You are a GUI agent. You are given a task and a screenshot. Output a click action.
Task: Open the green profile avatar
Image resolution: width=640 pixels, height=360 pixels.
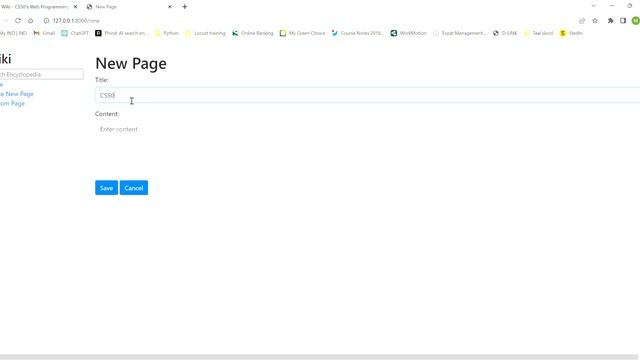(636, 20)
